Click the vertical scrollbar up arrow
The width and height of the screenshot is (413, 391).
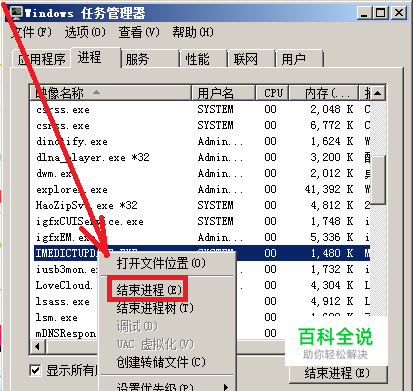pos(377,93)
